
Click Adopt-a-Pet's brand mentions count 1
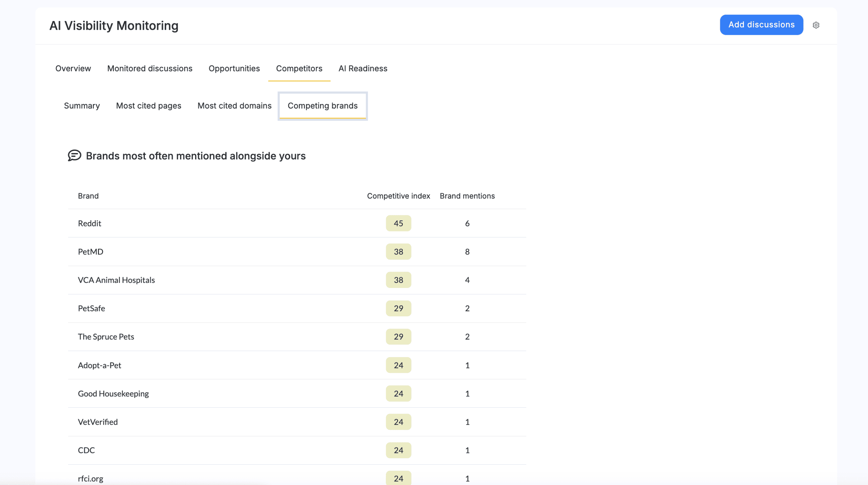467,365
